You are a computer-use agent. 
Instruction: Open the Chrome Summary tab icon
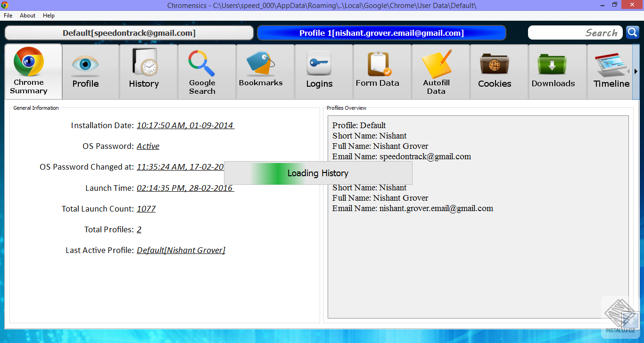coord(29,62)
